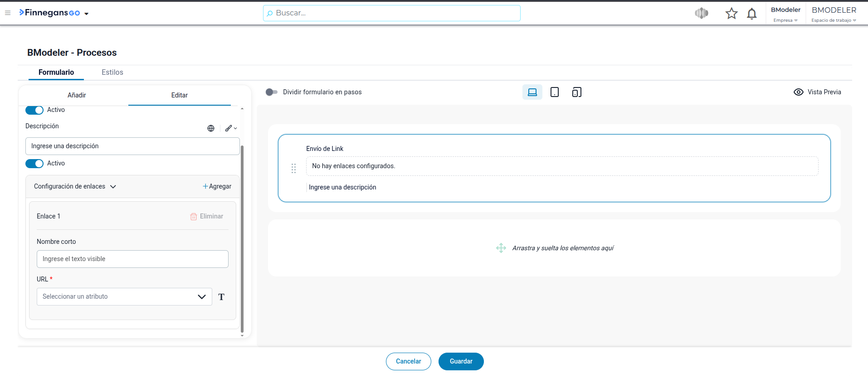Click the Enlace 1 heading
Viewport: 868px width, 388px height.
click(x=49, y=216)
